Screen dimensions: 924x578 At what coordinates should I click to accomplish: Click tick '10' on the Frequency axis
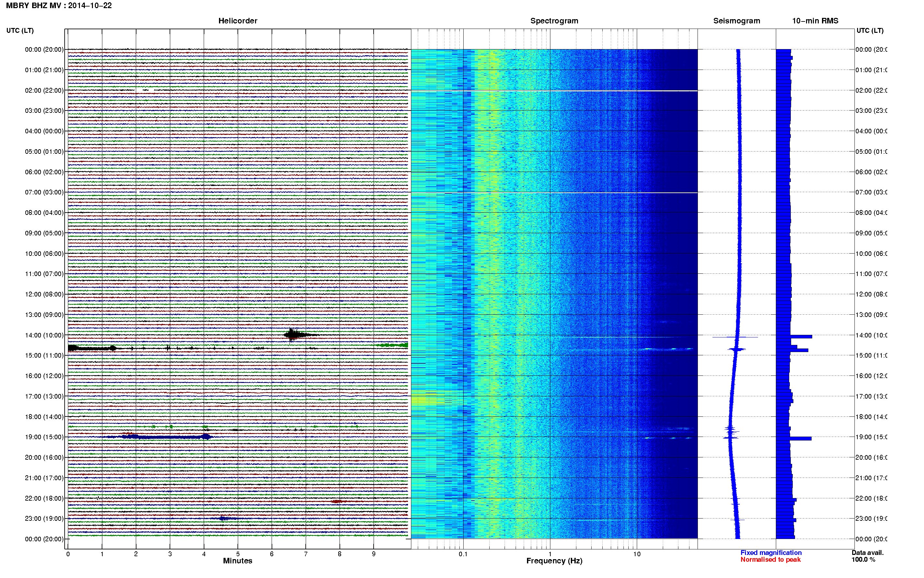coord(637,554)
